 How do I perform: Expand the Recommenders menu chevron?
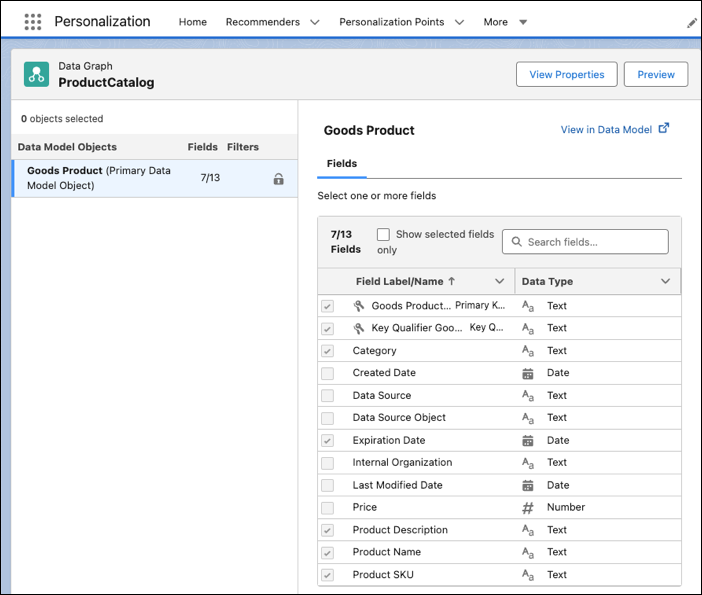pos(315,22)
